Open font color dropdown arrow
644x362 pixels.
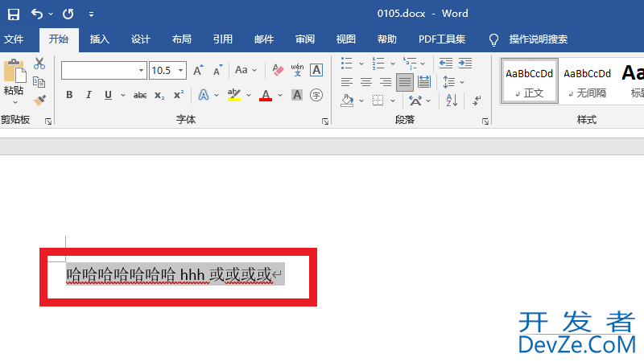[280, 95]
